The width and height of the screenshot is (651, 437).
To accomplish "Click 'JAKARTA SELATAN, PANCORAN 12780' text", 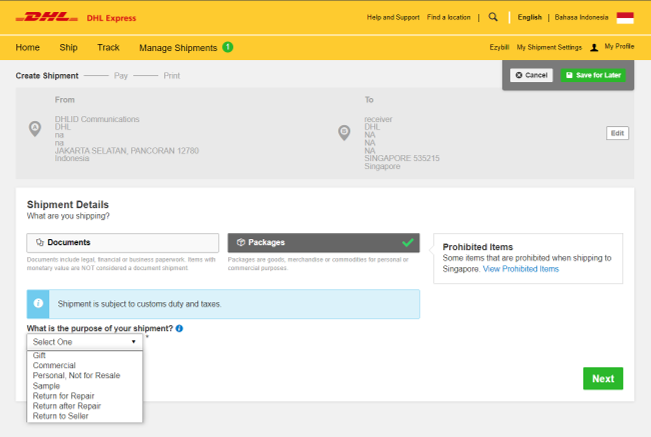I will (127, 151).
